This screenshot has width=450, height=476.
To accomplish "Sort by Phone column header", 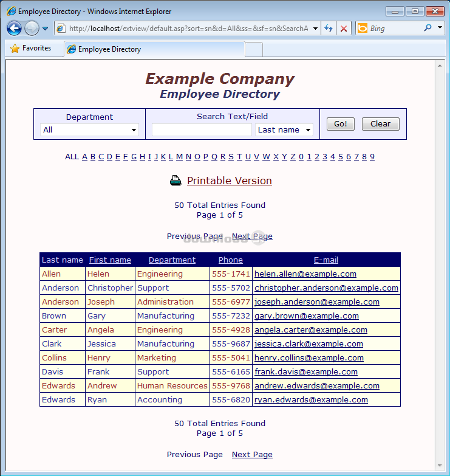I will point(230,260).
